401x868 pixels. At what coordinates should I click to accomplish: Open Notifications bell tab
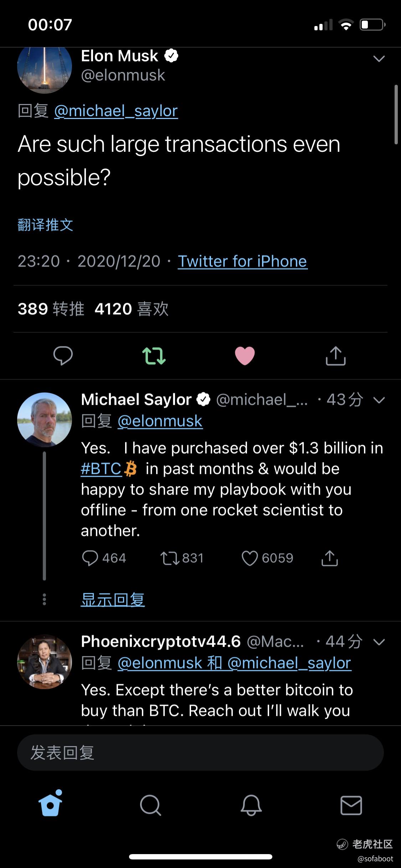(x=251, y=805)
